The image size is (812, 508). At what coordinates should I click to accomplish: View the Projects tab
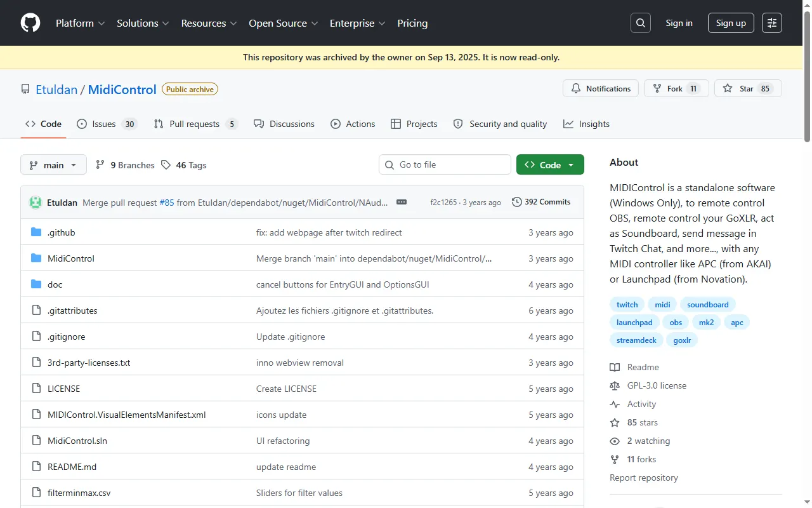click(414, 124)
